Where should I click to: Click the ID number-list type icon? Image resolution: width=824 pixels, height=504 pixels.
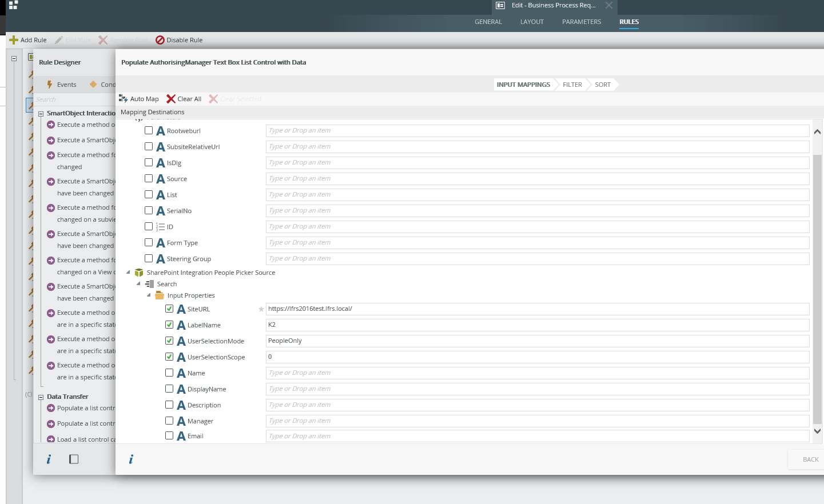pyautogui.click(x=160, y=227)
